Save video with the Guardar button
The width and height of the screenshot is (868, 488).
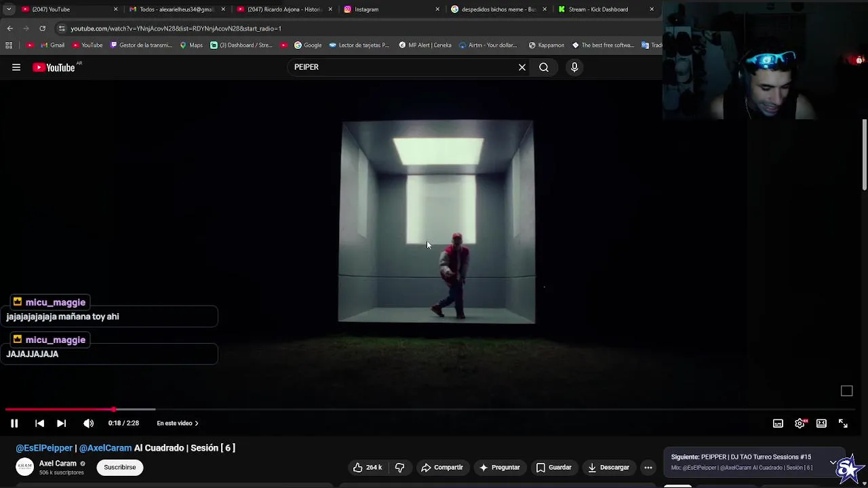tap(553, 467)
